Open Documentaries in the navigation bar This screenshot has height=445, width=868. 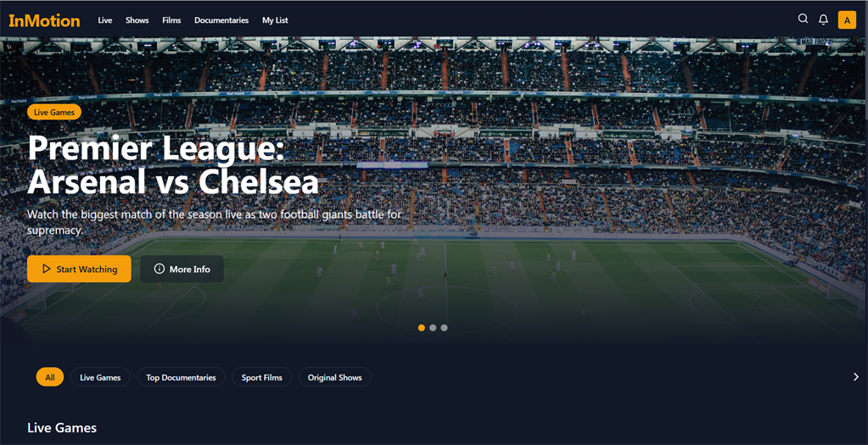click(x=221, y=20)
